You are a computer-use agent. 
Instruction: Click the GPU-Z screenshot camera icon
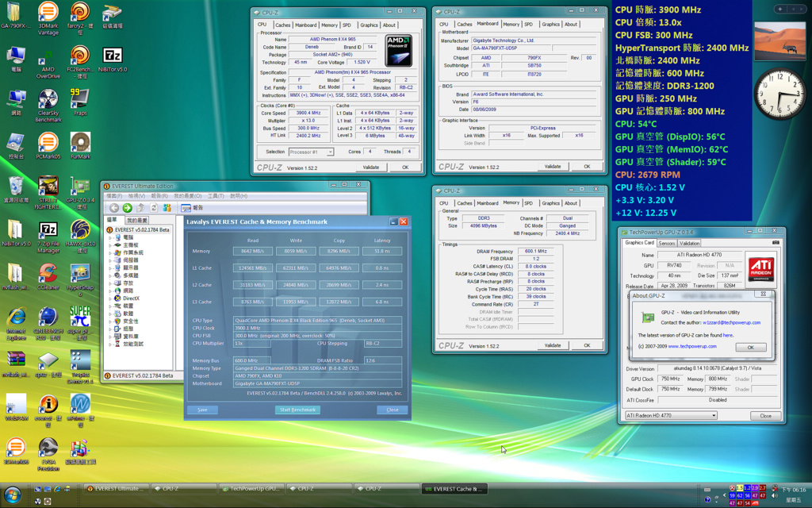tap(776, 243)
